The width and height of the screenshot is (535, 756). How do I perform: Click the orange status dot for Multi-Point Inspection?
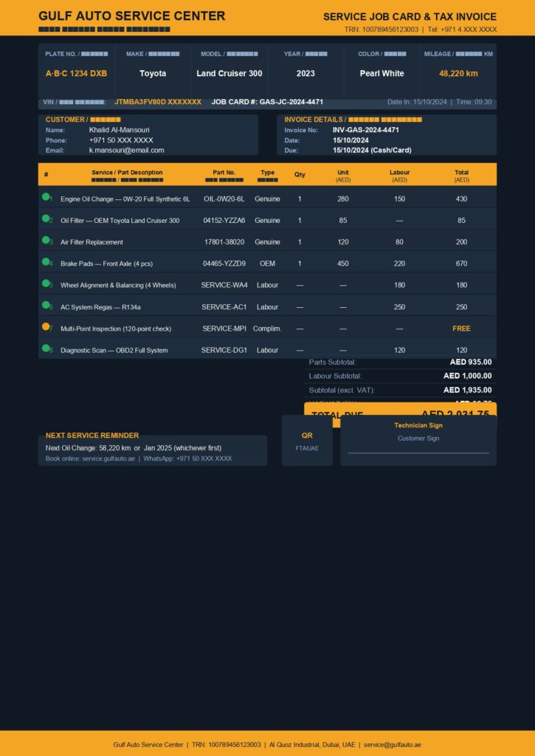pyautogui.click(x=46, y=326)
